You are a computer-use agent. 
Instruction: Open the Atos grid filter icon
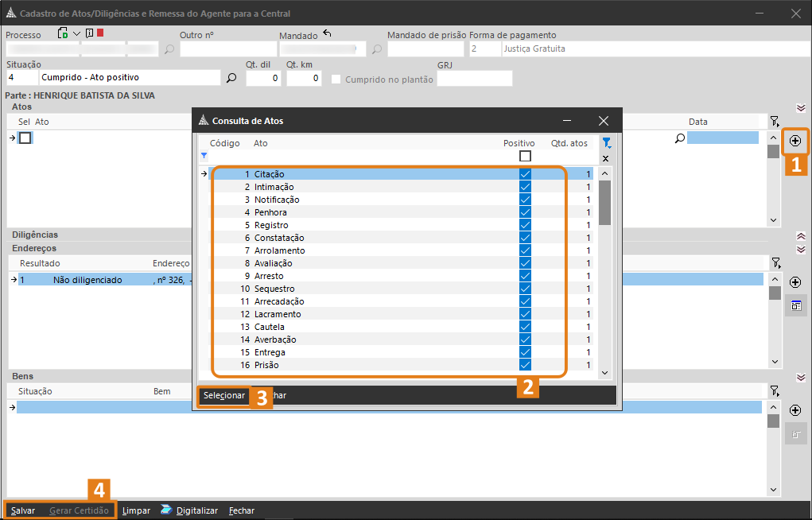[775, 122]
